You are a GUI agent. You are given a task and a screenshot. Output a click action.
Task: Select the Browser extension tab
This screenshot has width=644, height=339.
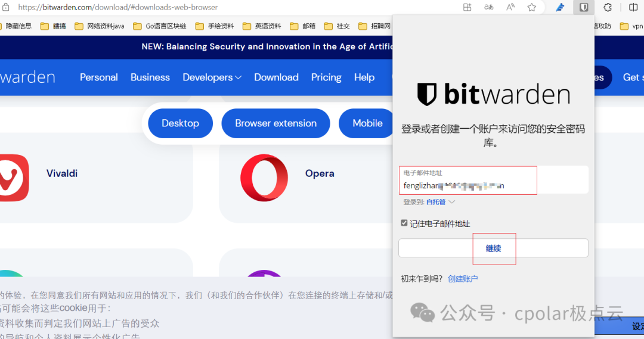tap(275, 123)
